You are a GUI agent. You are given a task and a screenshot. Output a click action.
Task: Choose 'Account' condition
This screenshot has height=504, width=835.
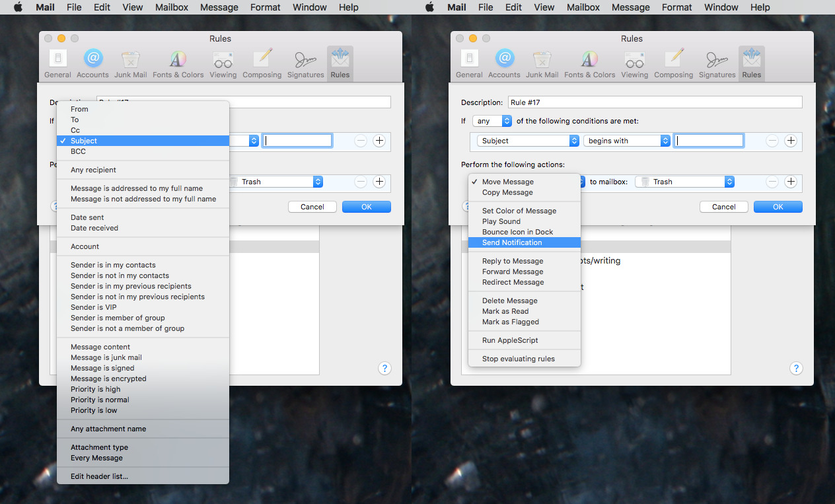click(143, 246)
